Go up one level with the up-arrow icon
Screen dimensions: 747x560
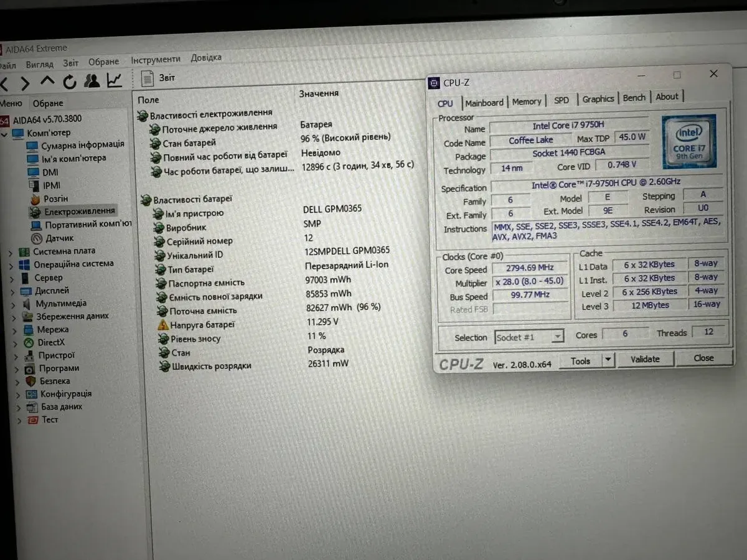coord(47,82)
